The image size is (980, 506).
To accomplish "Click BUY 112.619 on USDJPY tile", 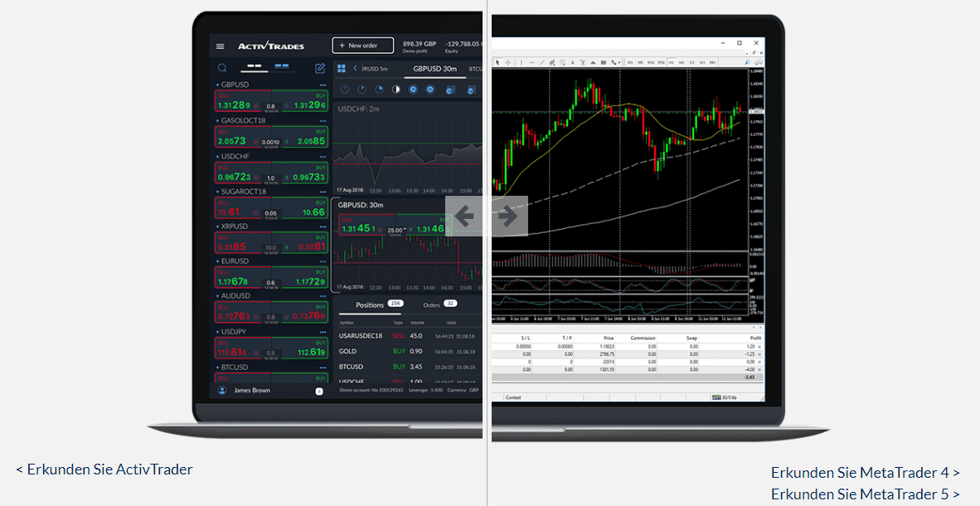I will [x=300, y=348].
